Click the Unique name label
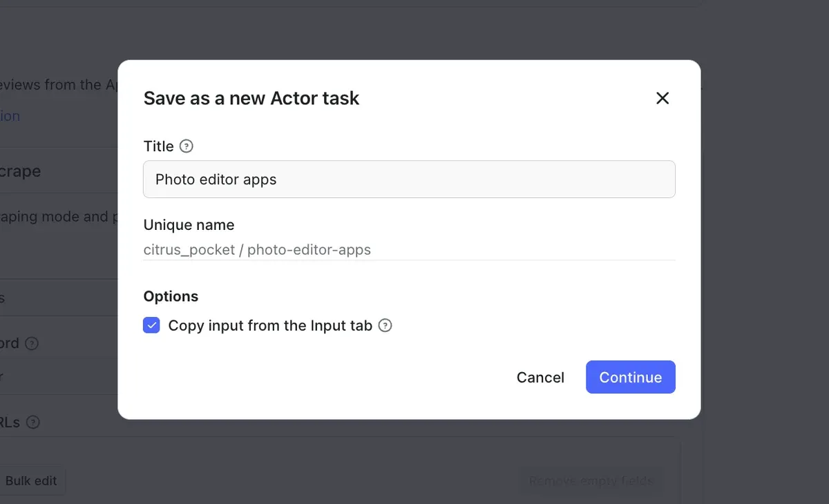The height and width of the screenshot is (504, 829). point(189,225)
